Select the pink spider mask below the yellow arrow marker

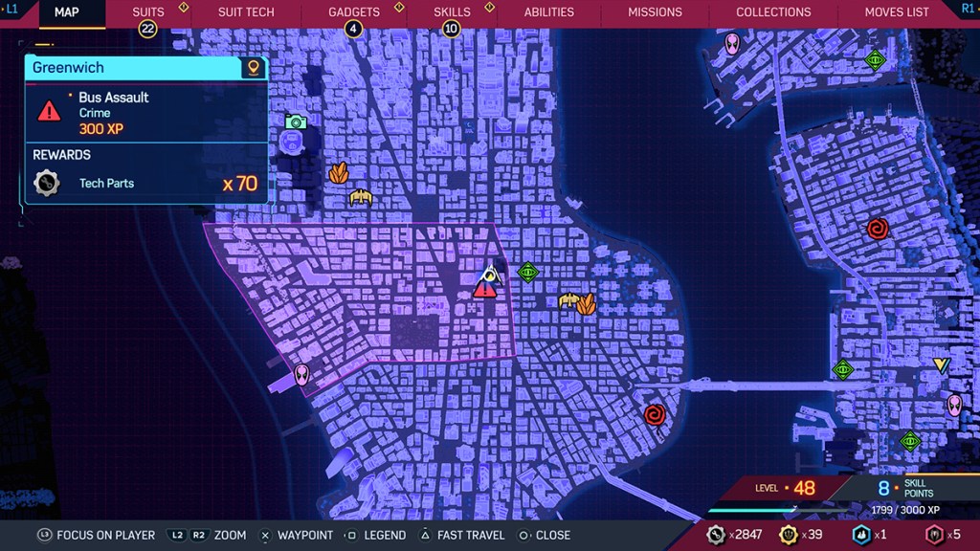tap(954, 406)
